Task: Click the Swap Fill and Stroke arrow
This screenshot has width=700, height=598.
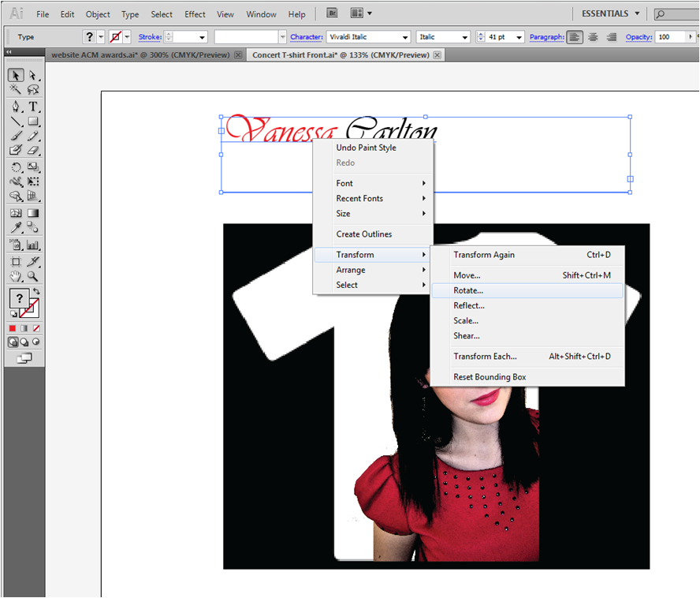Action: (36, 292)
